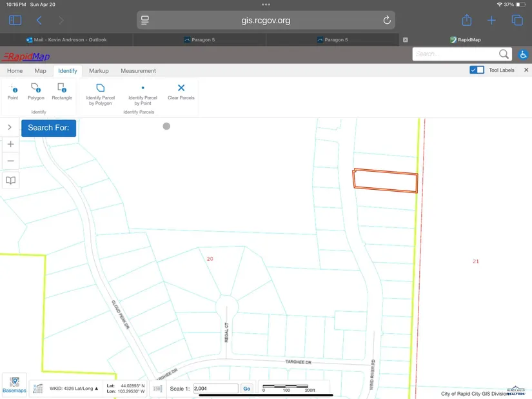Zoom in with the plus button
The height and width of the screenshot is (399, 532).
pyautogui.click(x=10, y=145)
